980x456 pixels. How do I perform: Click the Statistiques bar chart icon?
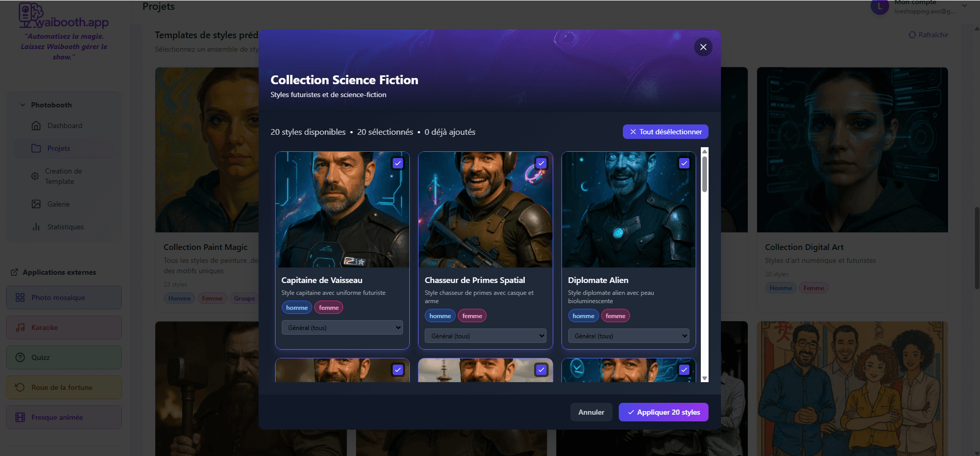point(36,227)
